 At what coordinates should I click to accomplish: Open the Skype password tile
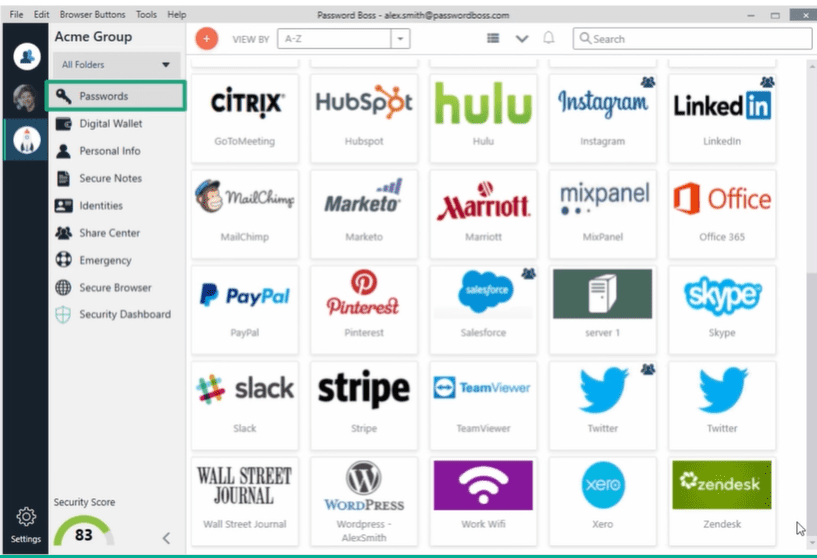(x=722, y=310)
